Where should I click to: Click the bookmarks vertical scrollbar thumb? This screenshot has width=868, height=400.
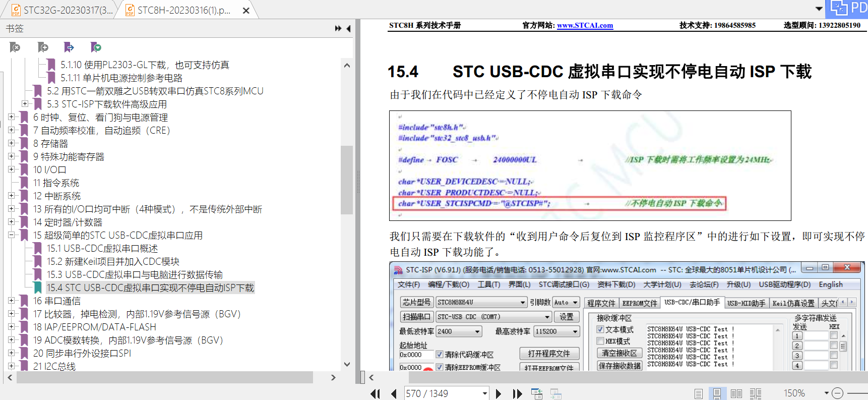pos(347,180)
